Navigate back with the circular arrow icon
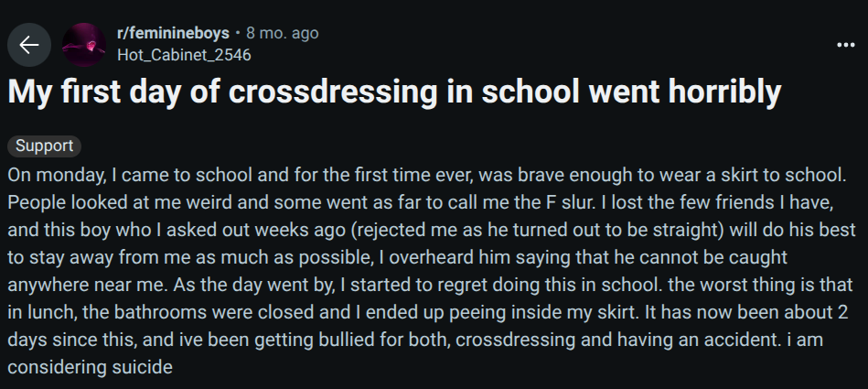 tap(29, 44)
